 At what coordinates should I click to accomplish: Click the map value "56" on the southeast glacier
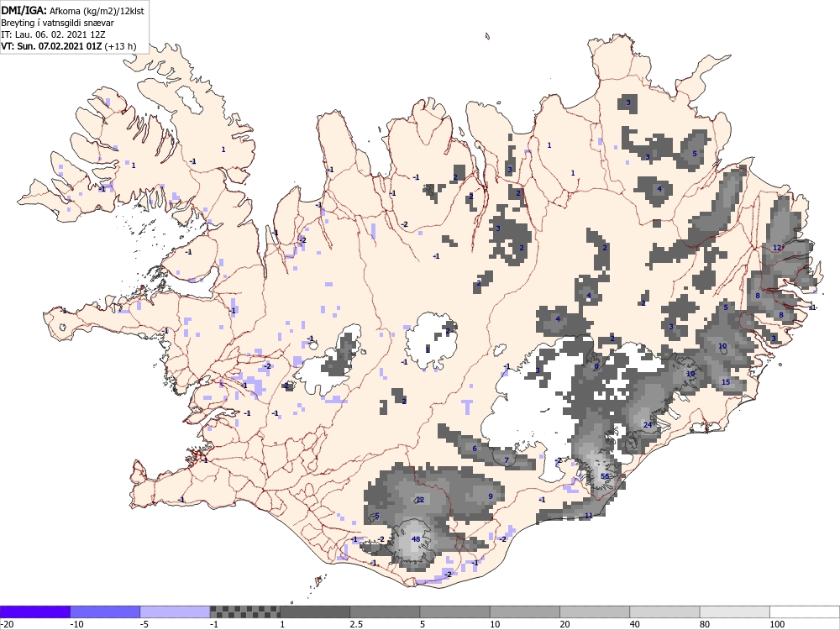[x=605, y=476]
